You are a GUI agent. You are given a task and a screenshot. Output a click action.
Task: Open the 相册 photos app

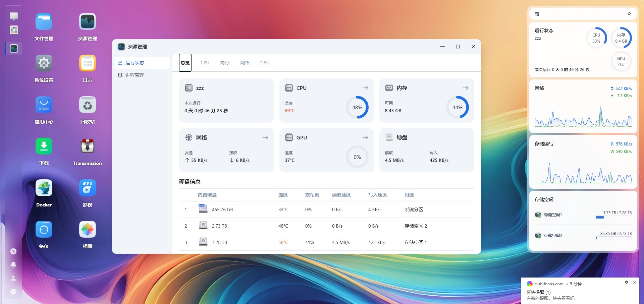tap(87, 230)
